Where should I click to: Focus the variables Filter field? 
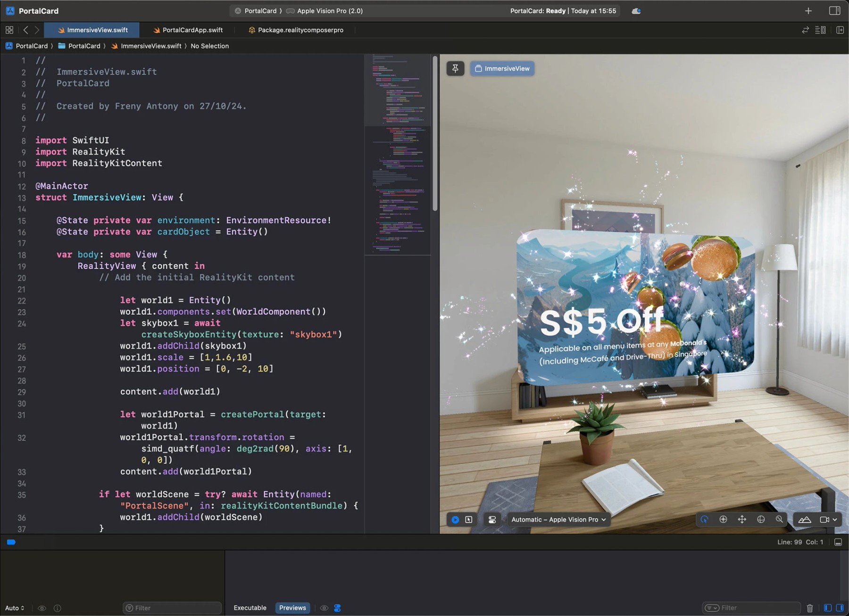[172, 608]
